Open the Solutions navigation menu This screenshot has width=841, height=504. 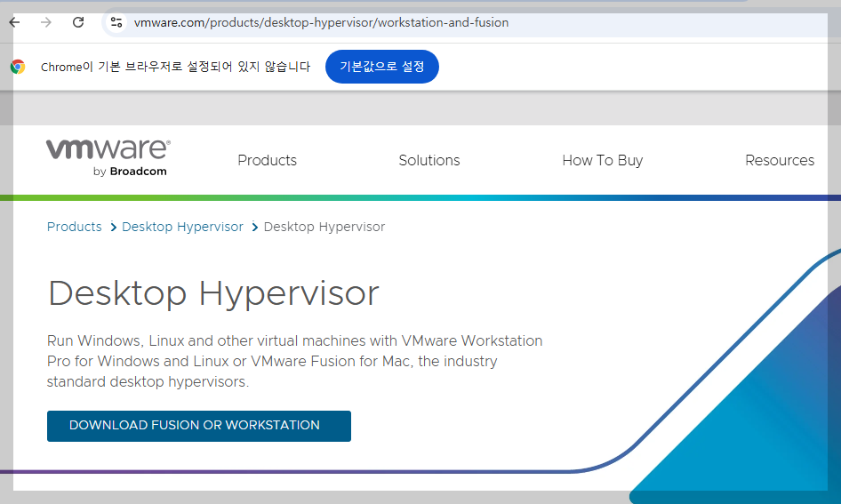[x=429, y=160]
